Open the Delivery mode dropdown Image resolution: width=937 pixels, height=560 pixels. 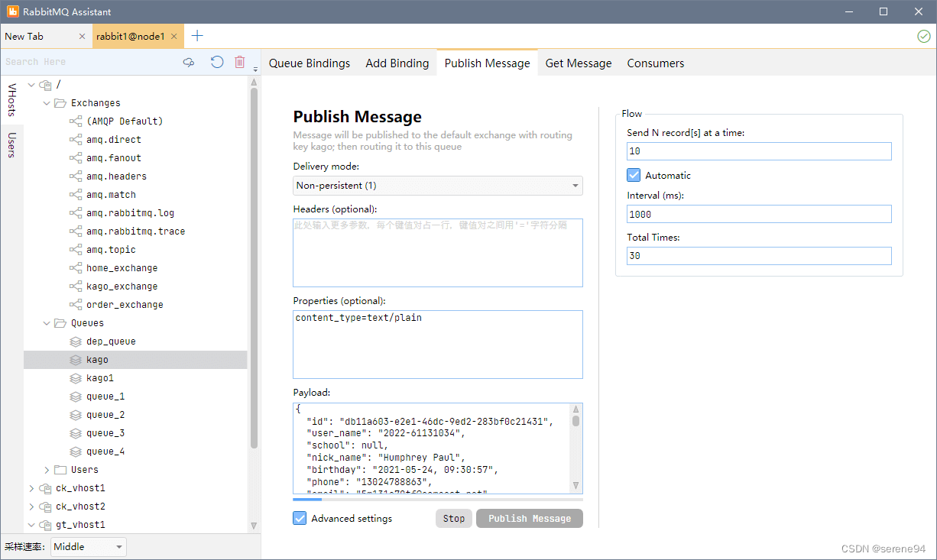[438, 186]
